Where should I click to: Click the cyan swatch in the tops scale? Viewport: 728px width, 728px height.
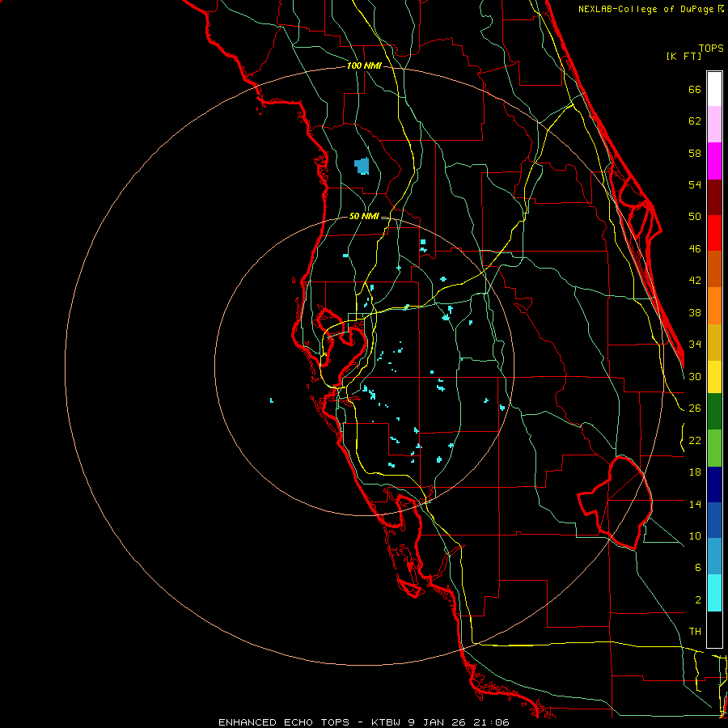click(x=714, y=593)
